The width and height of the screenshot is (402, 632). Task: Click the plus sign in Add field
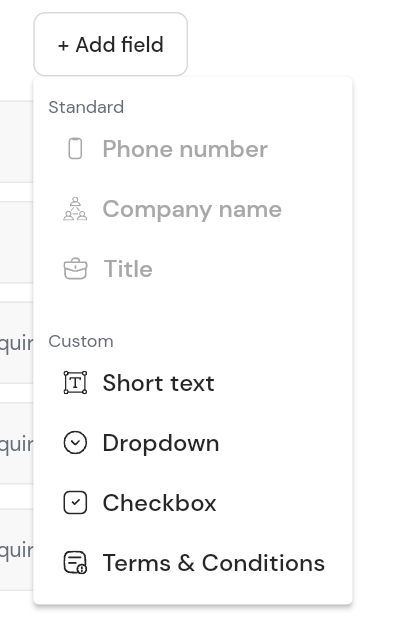[63, 46]
